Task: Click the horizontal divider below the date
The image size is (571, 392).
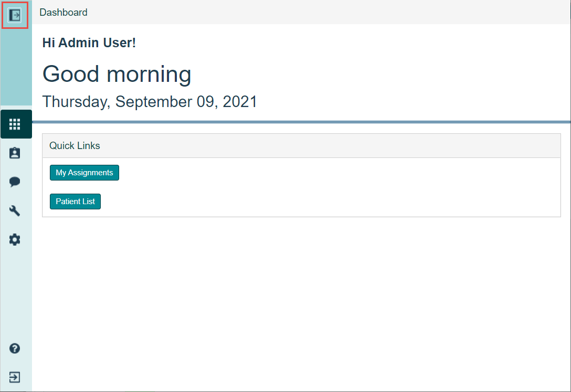Action: coord(301,122)
